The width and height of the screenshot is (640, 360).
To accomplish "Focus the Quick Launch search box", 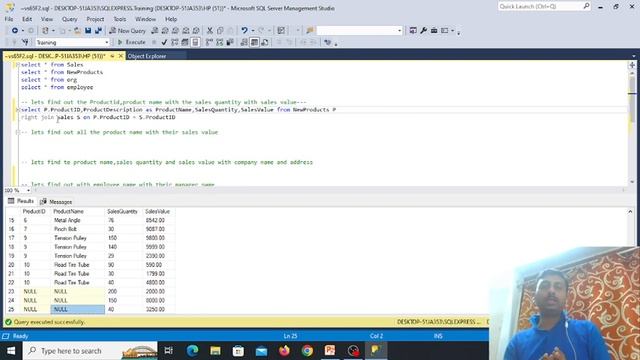I will tap(544, 6).
